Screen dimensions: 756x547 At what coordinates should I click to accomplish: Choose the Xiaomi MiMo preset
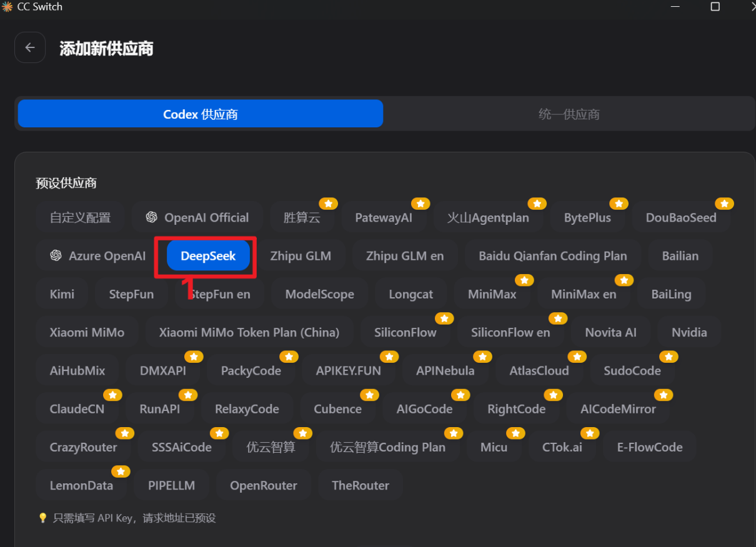[87, 332]
